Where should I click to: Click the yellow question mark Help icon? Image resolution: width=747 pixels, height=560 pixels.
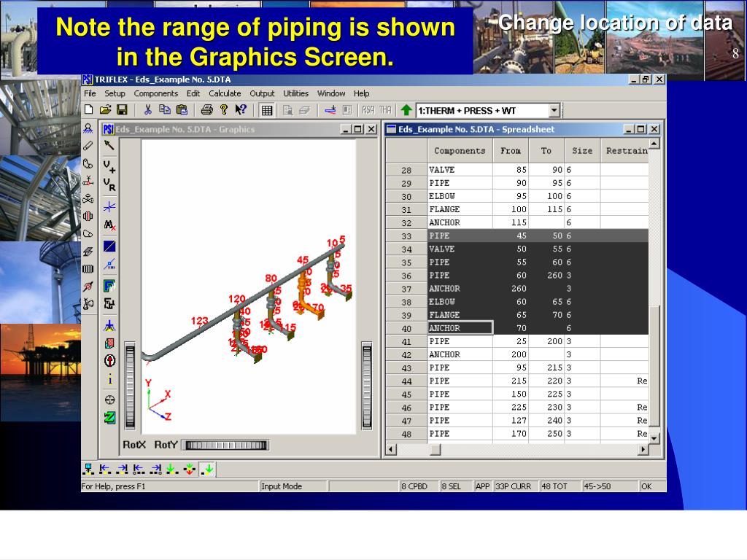(x=224, y=110)
